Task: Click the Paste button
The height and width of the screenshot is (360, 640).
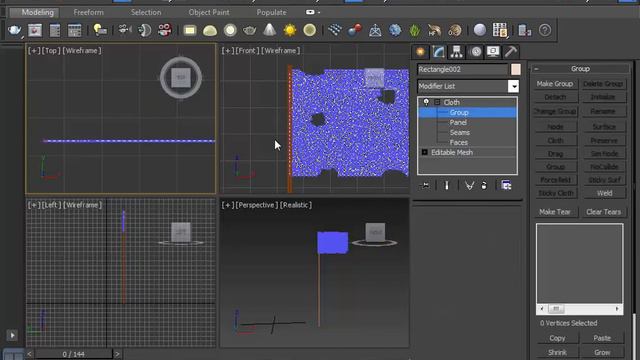Action: 602,338
